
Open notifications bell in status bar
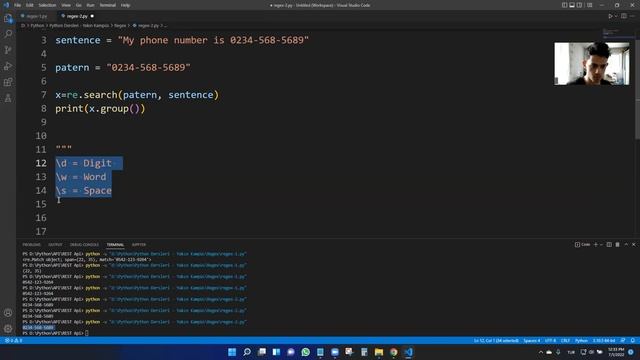pos(633,340)
